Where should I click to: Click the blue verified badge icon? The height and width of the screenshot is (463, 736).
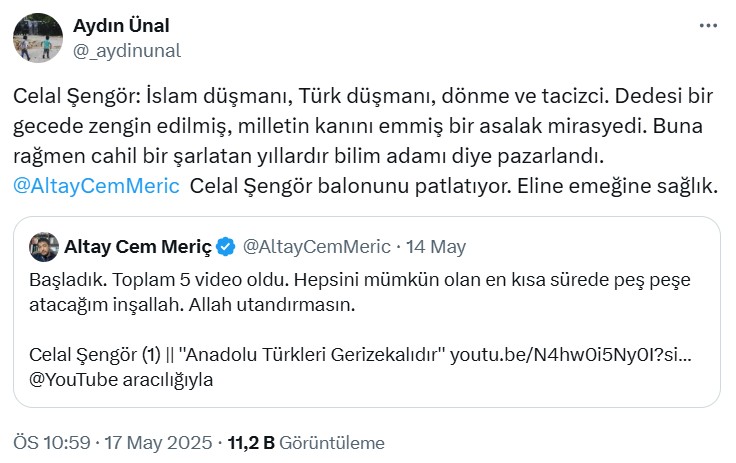pos(227,246)
